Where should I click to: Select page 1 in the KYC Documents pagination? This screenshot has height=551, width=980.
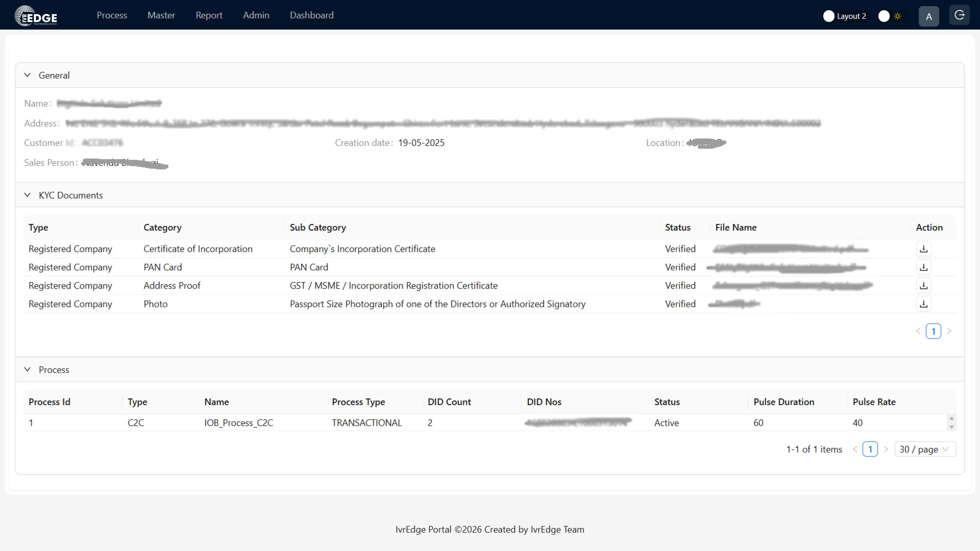tap(933, 331)
